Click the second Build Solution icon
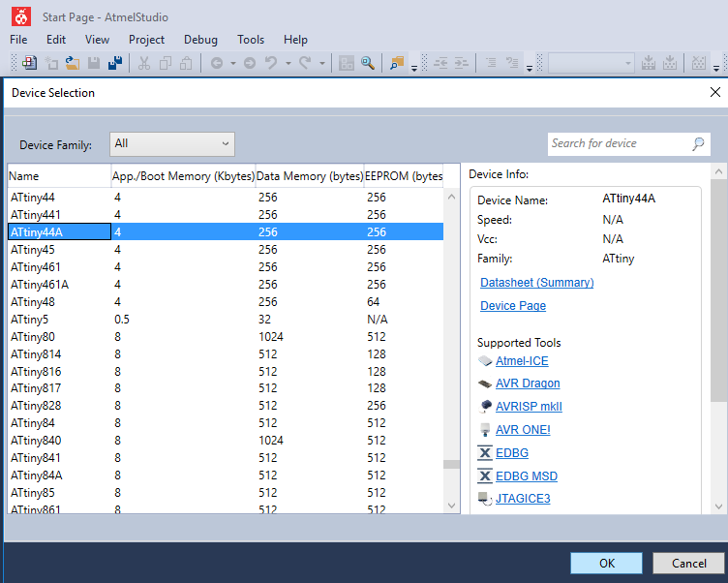Viewport: 728px width, 583px height. [670, 63]
